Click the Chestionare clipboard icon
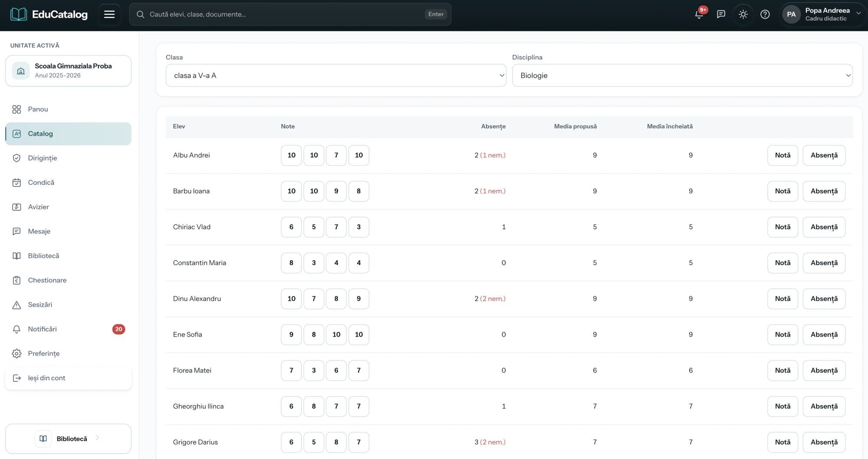Screen dimensions: 868x459 pyautogui.click(x=16, y=280)
